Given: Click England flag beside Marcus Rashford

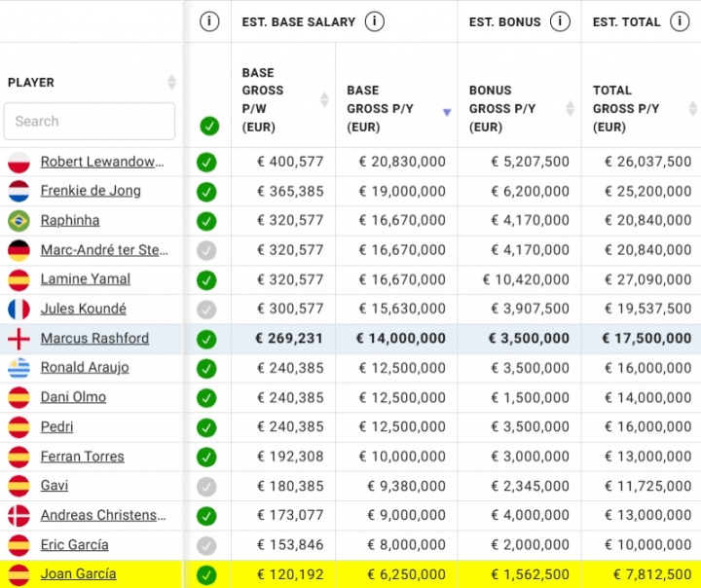Looking at the screenshot, I should (18, 339).
